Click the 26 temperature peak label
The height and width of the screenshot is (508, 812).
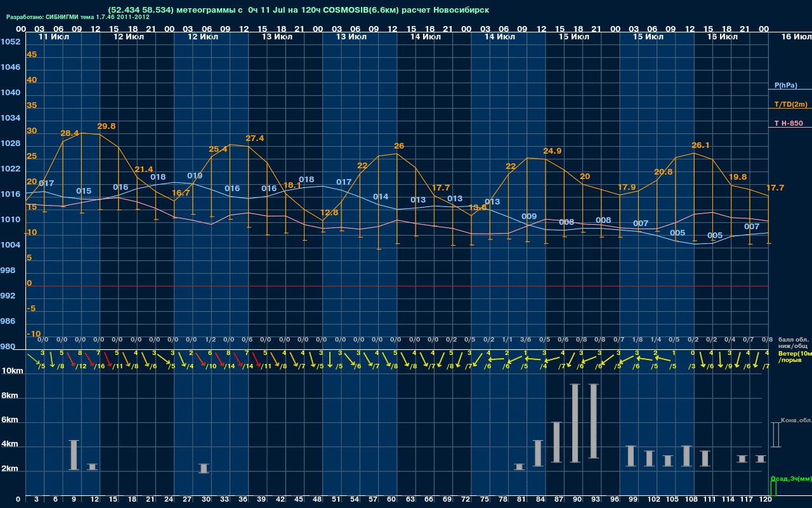[x=399, y=146]
